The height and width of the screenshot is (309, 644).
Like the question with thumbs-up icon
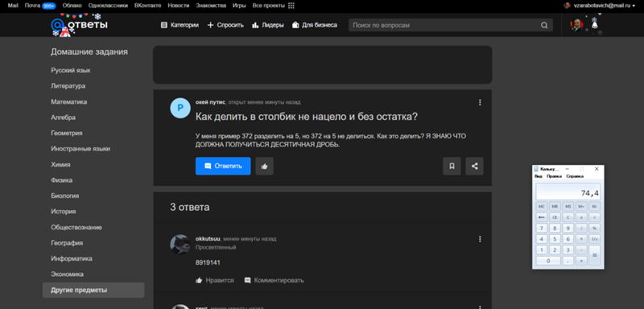pos(265,167)
